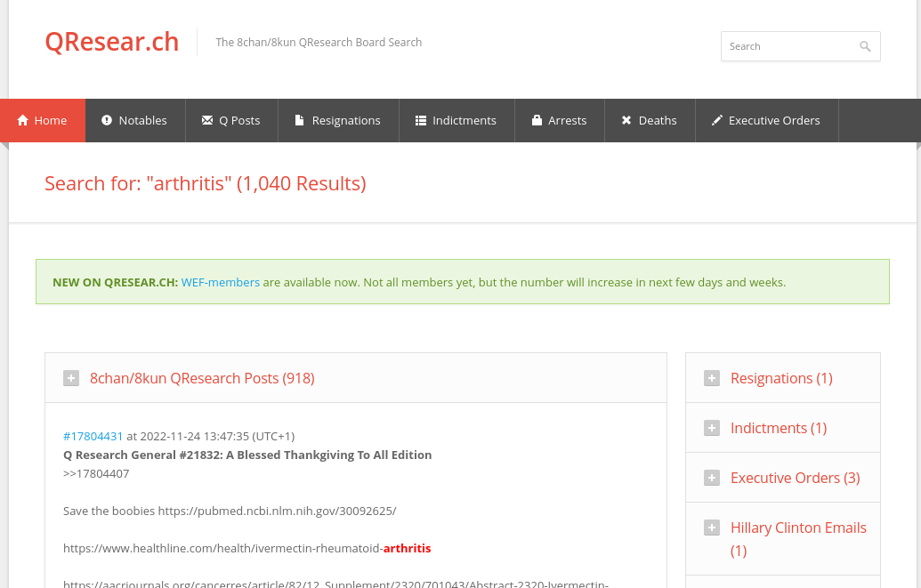The height and width of the screenshot is (588, 921).
Task: Click the Executive Orders (3) sidebar heading
Action: pyautogui.click(x=795, y=479)
